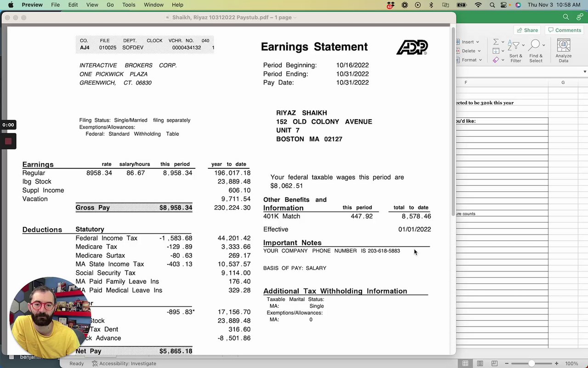
Task: Click the battery status icon
Action: coord(462,5)
